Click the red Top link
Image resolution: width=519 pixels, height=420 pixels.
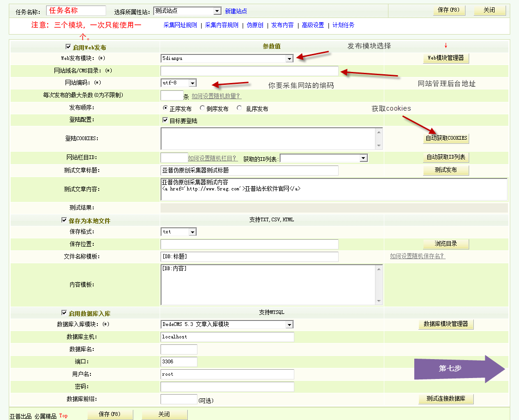(x=63, y=416)
